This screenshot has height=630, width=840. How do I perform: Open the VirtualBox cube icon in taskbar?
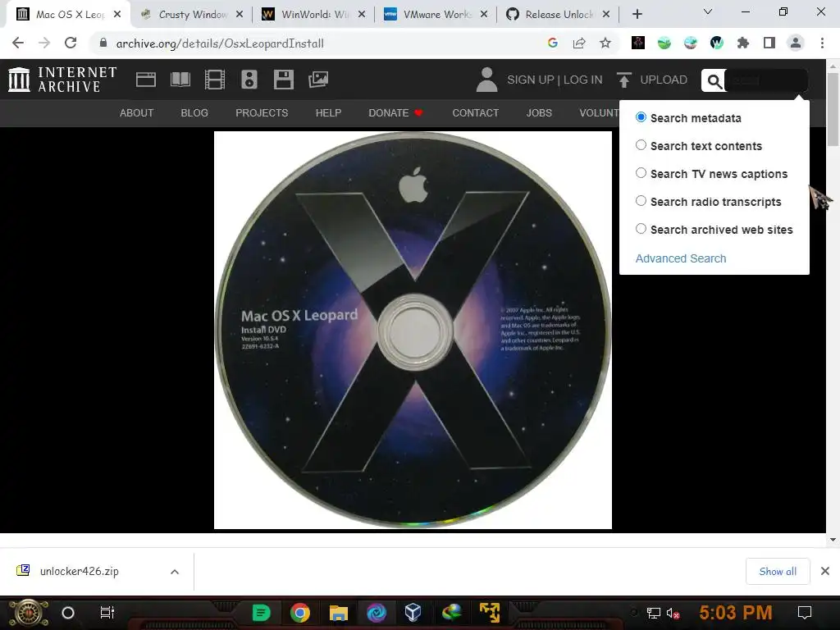pos(413,612)
